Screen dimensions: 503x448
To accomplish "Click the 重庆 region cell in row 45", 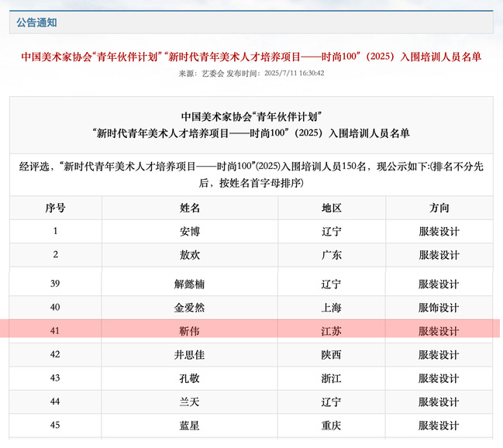I will (x=331, y=426).
